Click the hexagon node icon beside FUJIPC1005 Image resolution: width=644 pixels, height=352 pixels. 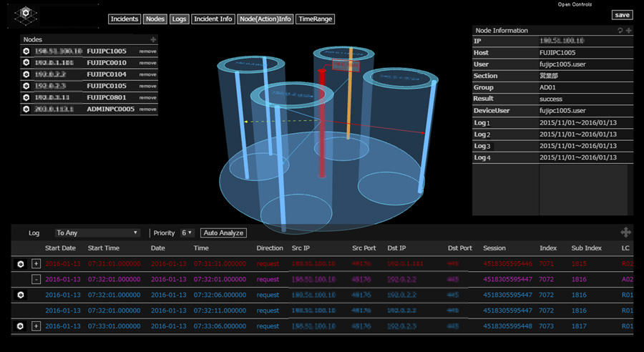coord(26,52)
